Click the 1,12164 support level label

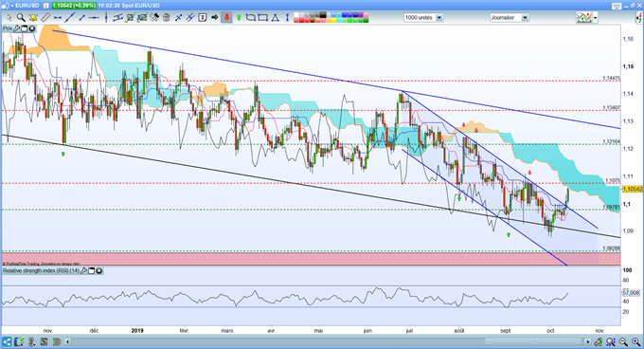(611, 141)
